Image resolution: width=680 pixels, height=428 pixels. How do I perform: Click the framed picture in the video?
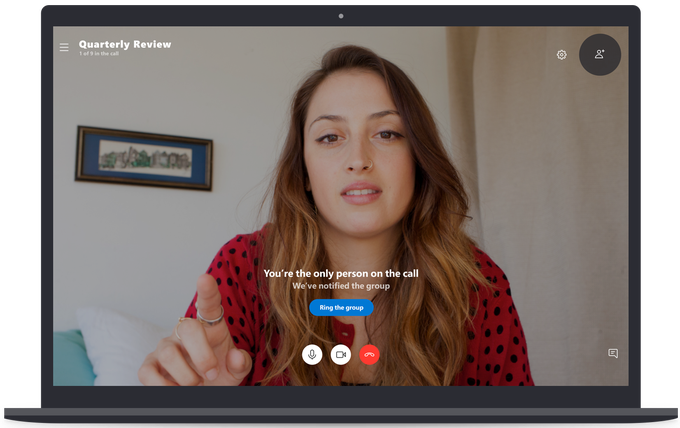pyautogui.click(x=144, y=157)
